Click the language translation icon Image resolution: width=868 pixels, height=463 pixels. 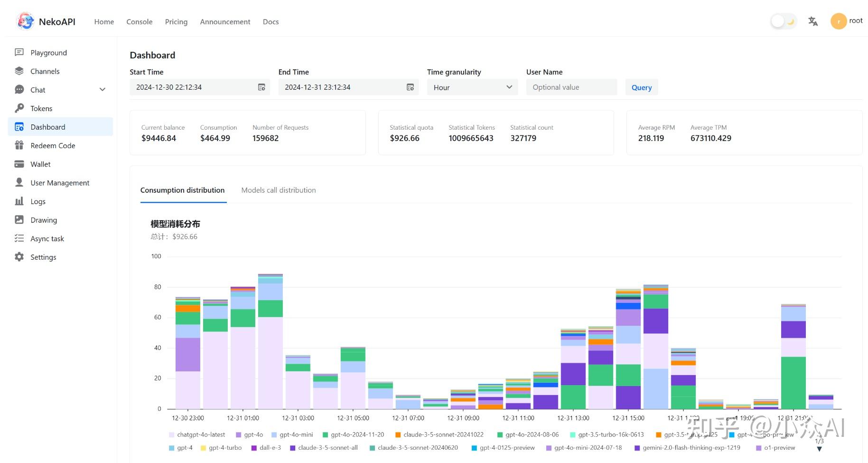(813, 21)
